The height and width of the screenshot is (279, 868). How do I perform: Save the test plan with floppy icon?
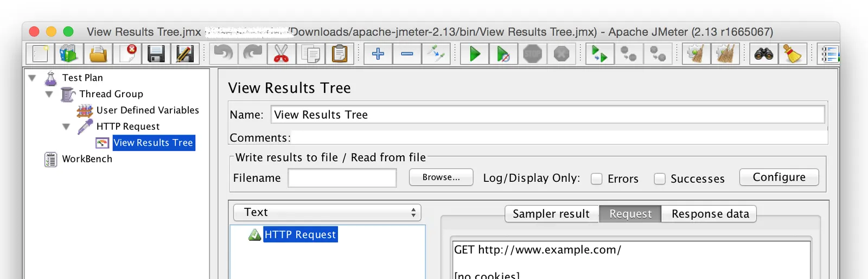[156, 54]
